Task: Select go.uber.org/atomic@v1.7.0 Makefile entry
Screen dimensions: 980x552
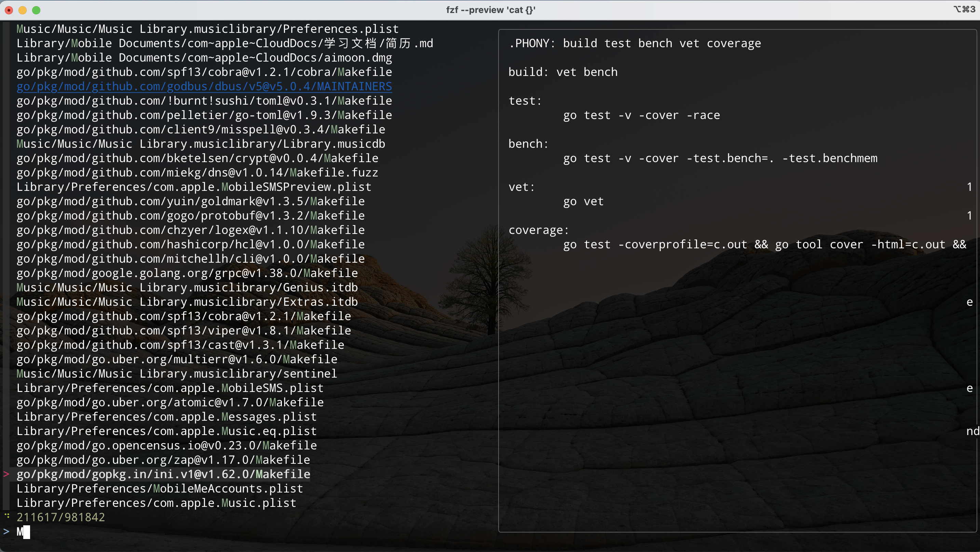Action: click(170, 403)
